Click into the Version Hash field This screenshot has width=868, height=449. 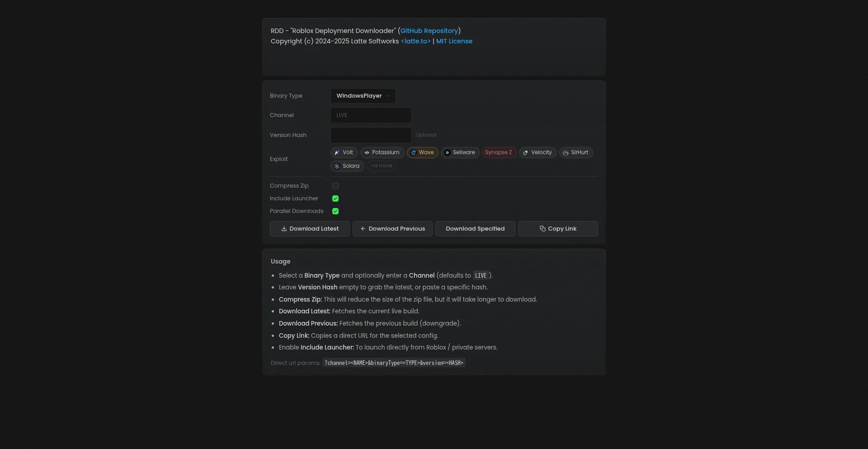tap(371, 135)
